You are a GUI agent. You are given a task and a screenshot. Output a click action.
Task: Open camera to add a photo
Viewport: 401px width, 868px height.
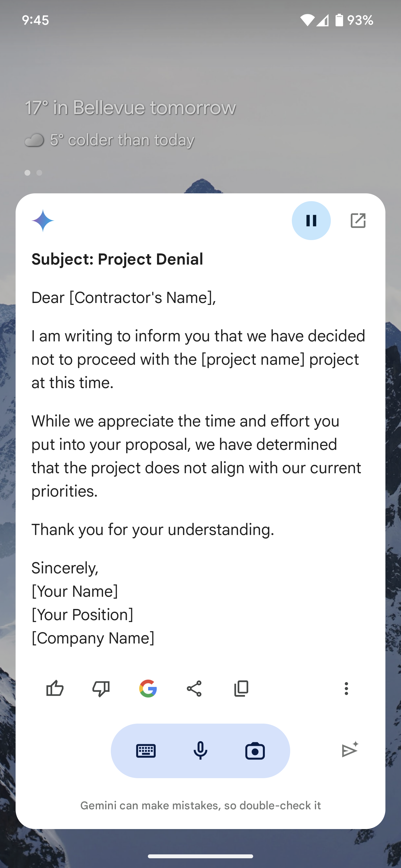click(x=255, y=751)
